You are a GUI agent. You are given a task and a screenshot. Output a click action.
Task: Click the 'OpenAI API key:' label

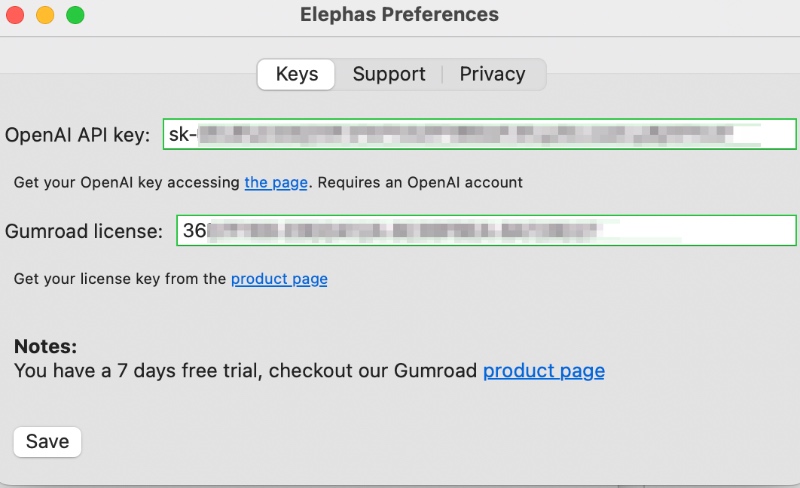[x=78, y=135]
